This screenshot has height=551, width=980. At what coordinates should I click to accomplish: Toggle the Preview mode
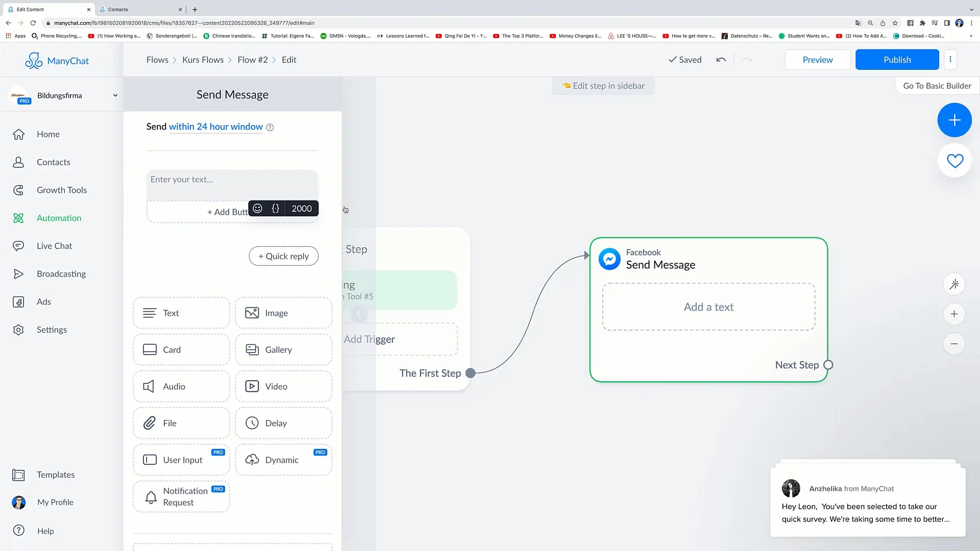point(817,59)
